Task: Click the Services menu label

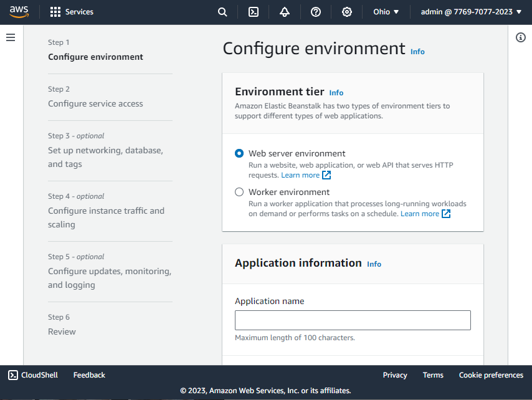Action: pos(79,12)
